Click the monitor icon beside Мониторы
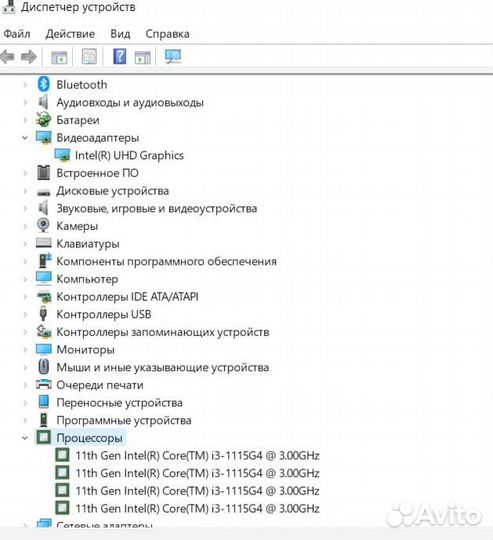 44,349
